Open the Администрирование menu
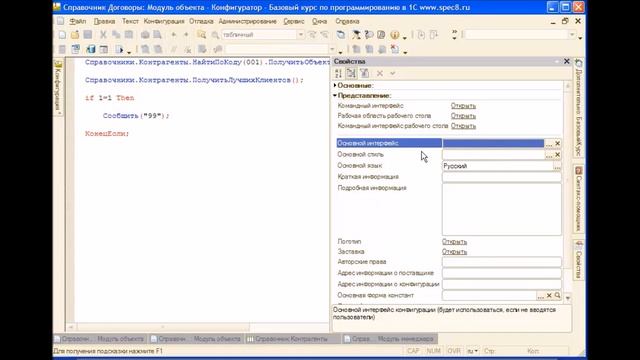 click(x=247, y=21)
